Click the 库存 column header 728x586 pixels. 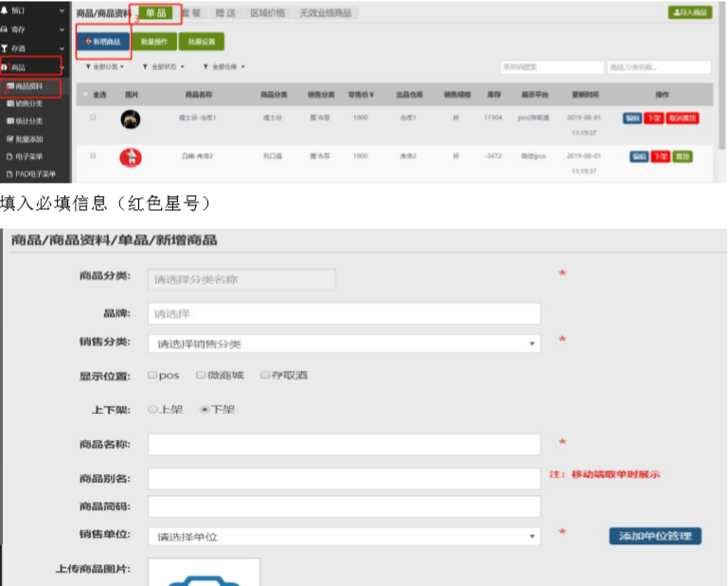pyautogui.click(x=494, y=95)
